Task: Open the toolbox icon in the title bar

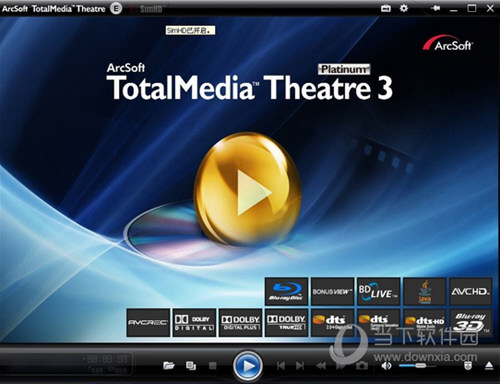Action: click(386, 8)
